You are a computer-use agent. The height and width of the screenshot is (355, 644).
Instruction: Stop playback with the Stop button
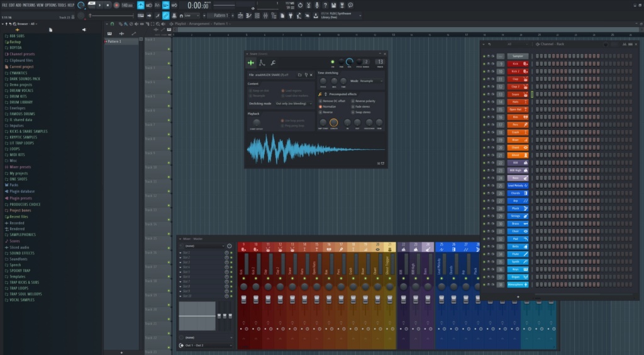(x=108, y=5)
